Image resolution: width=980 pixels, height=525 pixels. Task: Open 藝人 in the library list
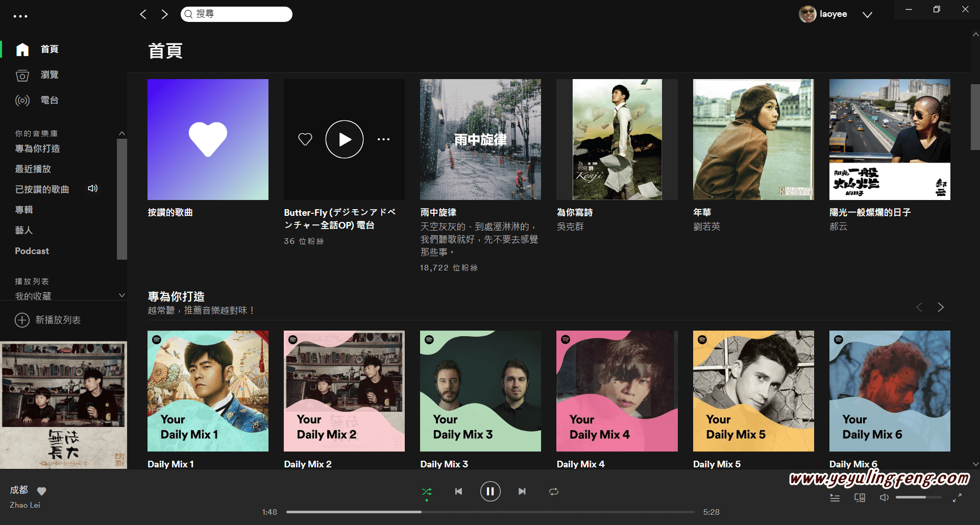[x=23, y=230]
